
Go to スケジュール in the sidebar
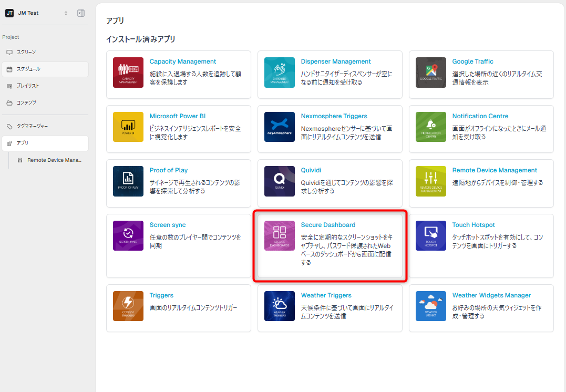click(x=45, y=69)
